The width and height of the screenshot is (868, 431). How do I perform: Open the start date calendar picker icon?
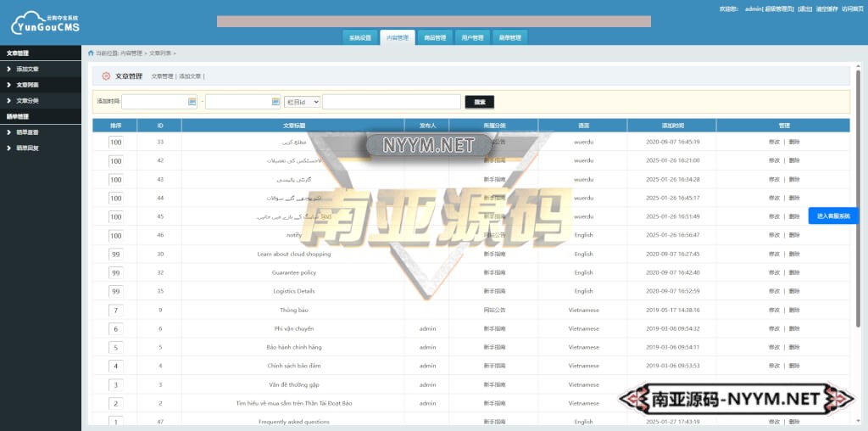point(192,102)
